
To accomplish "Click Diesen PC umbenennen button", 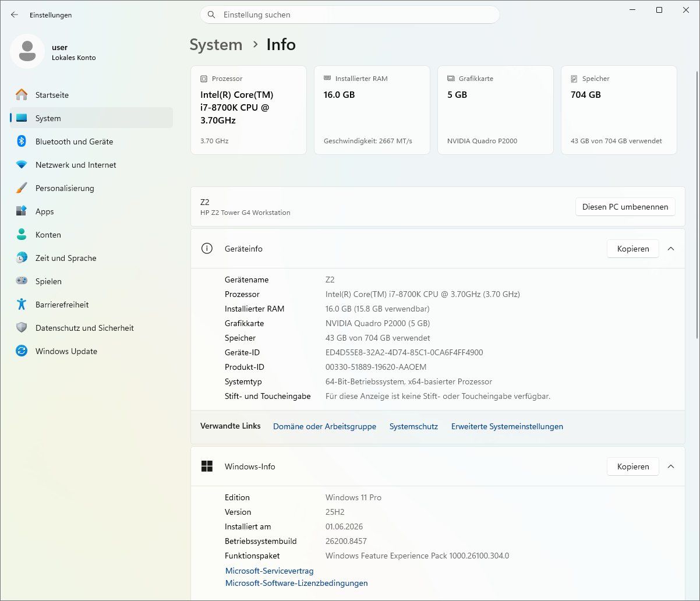I will (625, 207).
